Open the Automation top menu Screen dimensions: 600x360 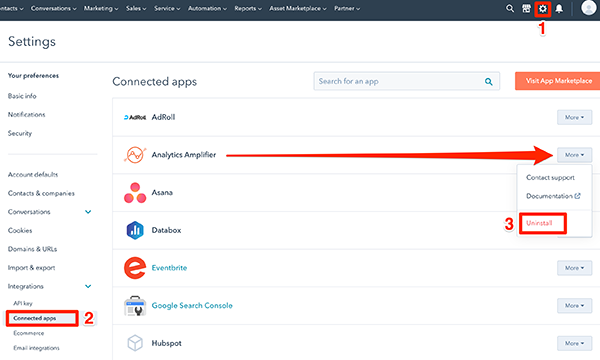(207, 8)
